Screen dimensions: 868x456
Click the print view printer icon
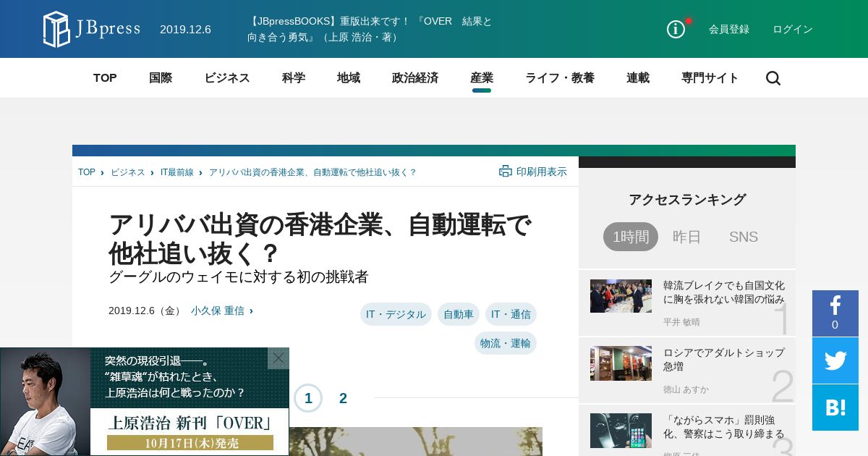(506, 172)
